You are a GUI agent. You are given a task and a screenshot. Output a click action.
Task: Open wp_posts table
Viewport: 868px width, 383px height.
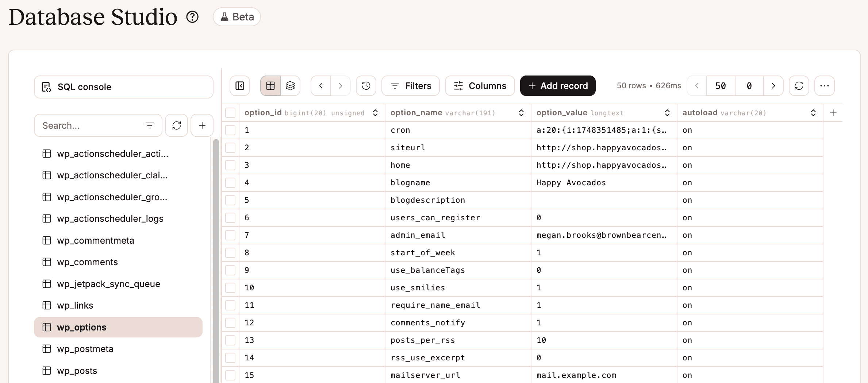[118, 371]
